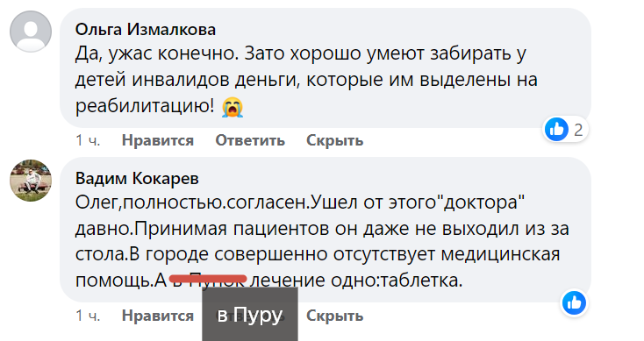Click the crying face emoji after реабилитацию

click(233, 107)
